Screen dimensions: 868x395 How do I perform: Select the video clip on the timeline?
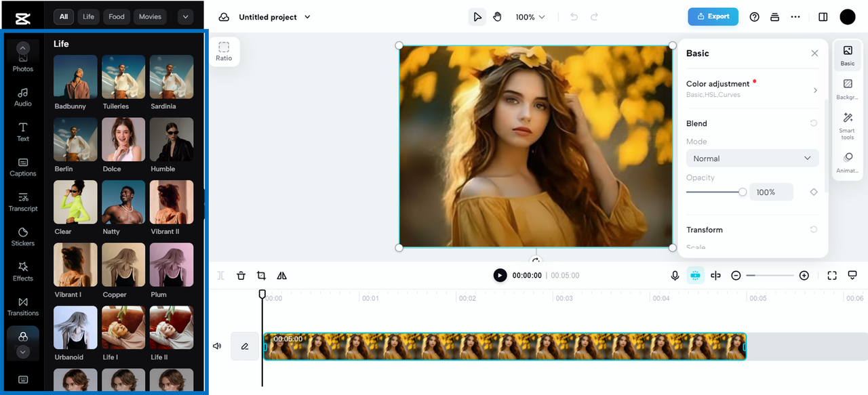[x=505, y=346]
